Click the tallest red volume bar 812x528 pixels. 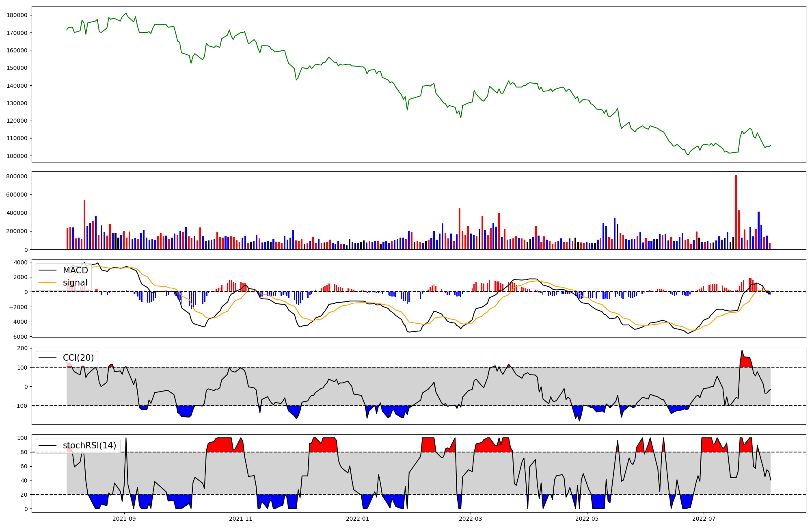pos(736,212)
